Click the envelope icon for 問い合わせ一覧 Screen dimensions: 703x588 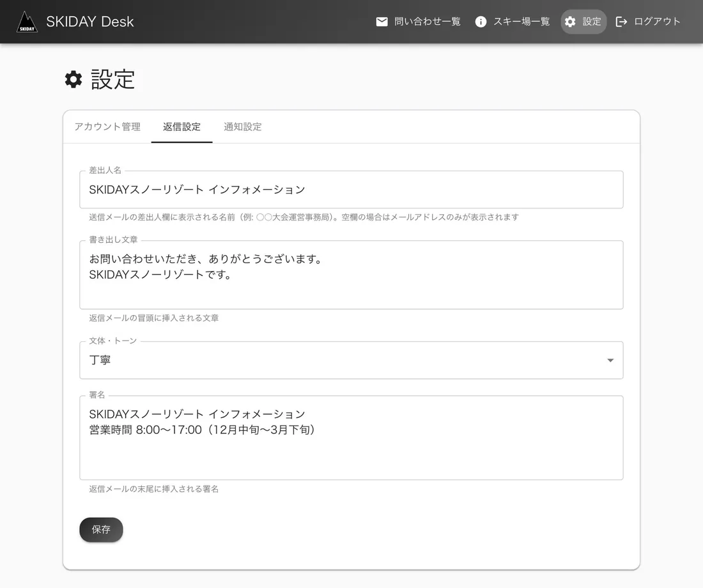click(382, 22)
